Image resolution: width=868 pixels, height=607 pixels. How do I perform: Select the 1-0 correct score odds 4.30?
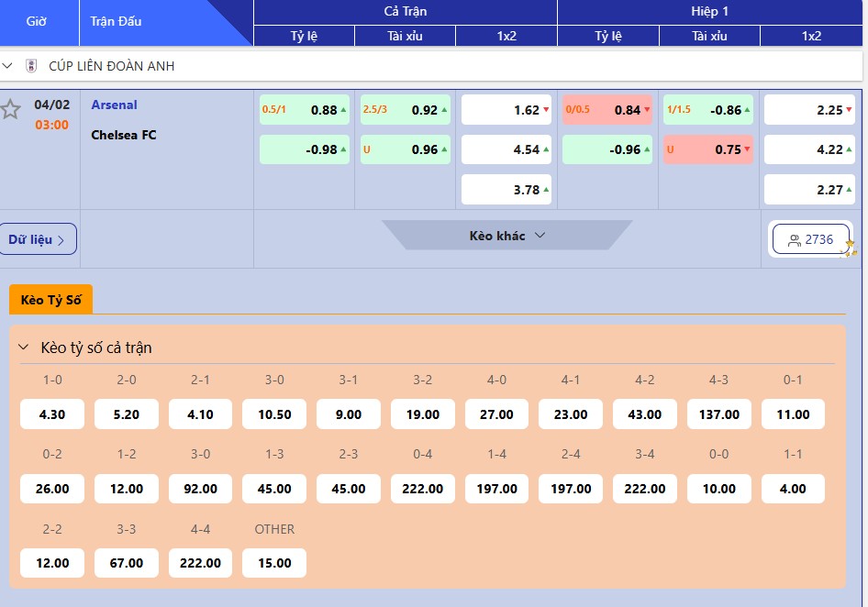coord(52,414)
